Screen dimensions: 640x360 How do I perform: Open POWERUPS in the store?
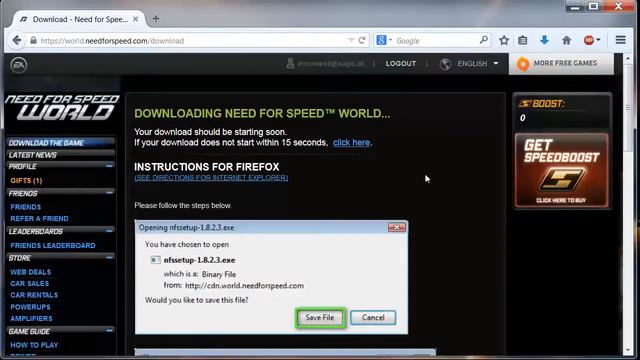pyautogui.click(x=30, y=307)
